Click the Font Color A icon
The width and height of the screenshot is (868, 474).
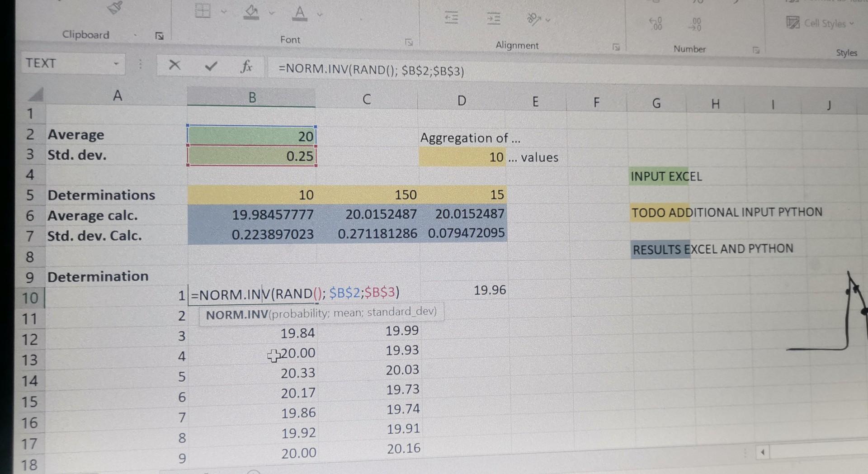[299, 13]
